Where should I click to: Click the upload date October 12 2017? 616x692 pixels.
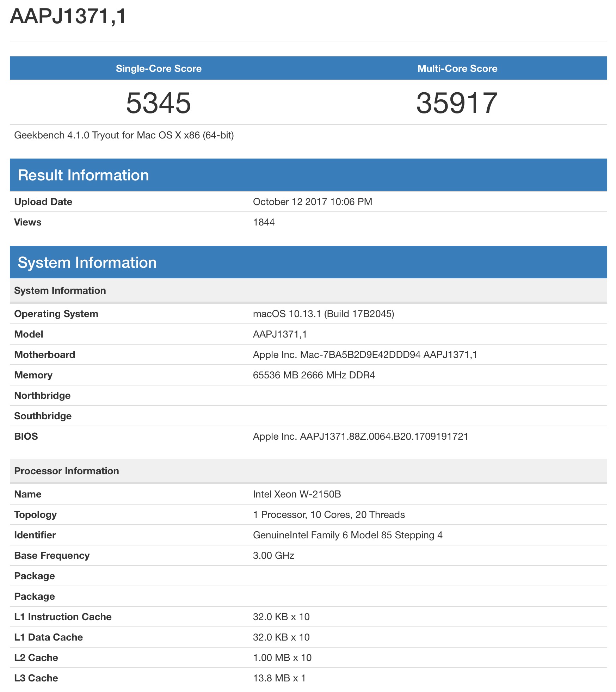[x=312, y=202]
